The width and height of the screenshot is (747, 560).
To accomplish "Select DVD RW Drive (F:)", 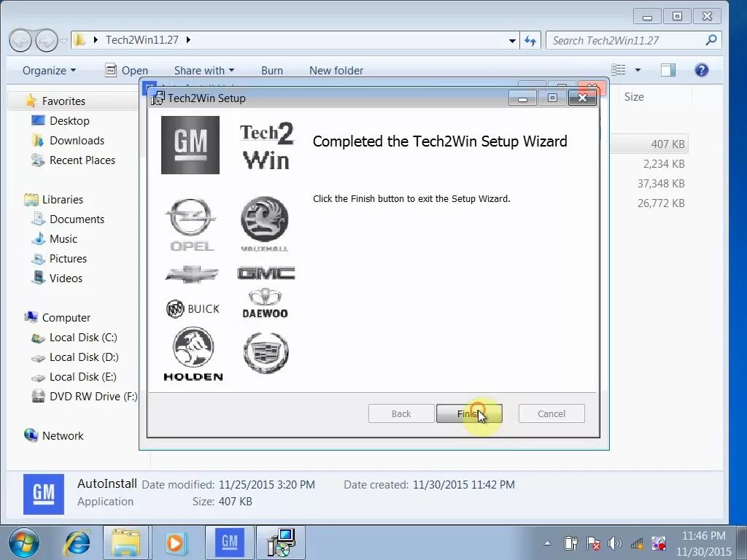I will pyautogui.click(x=93, y=396).
